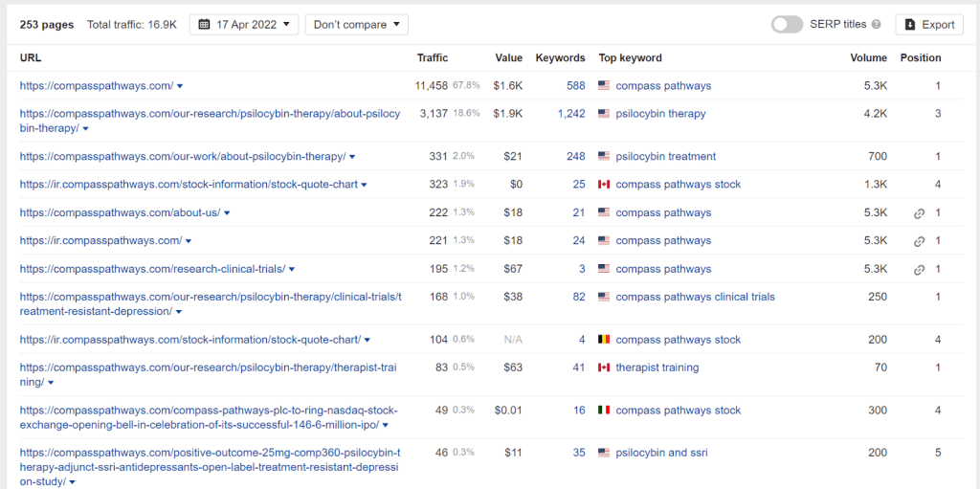Click the 588 keywords count
The image size is (980, 489).
(575, 86)
